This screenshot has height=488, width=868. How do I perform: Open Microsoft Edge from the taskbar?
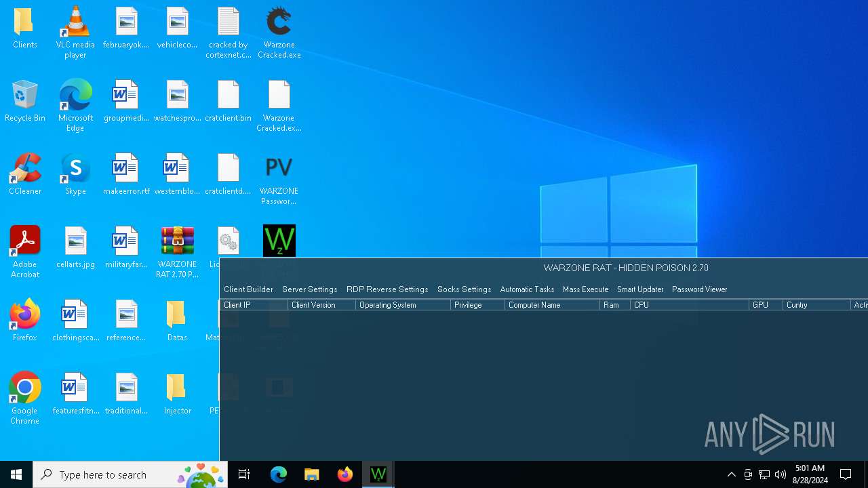point(278,474)
